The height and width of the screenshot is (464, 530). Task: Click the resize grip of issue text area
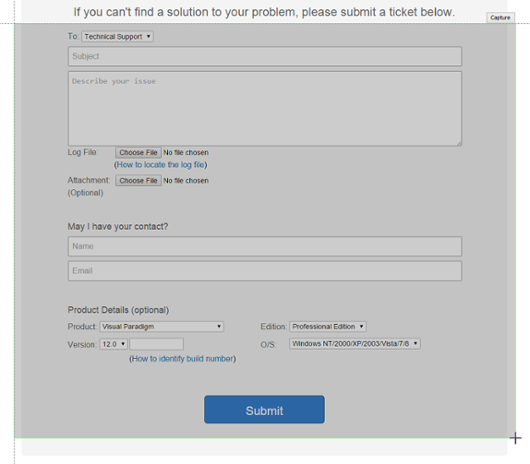click(x=459, y=143)
